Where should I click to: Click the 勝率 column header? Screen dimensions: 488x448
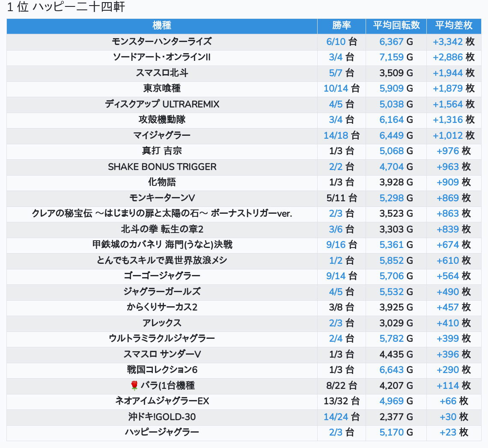point(342,25)
